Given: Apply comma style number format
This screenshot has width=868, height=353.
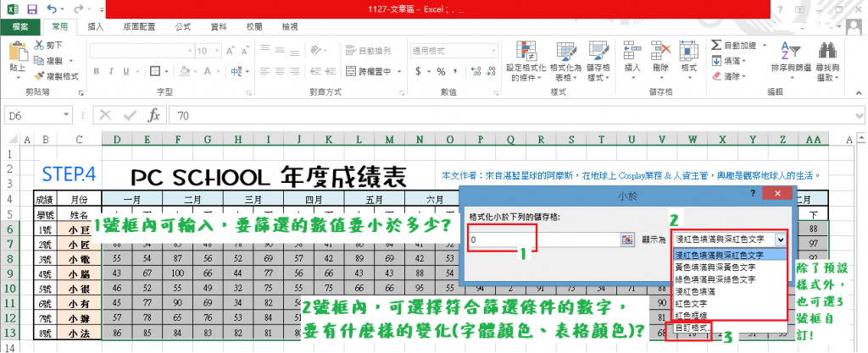Looking at the screenshot, I should (455, 71).
